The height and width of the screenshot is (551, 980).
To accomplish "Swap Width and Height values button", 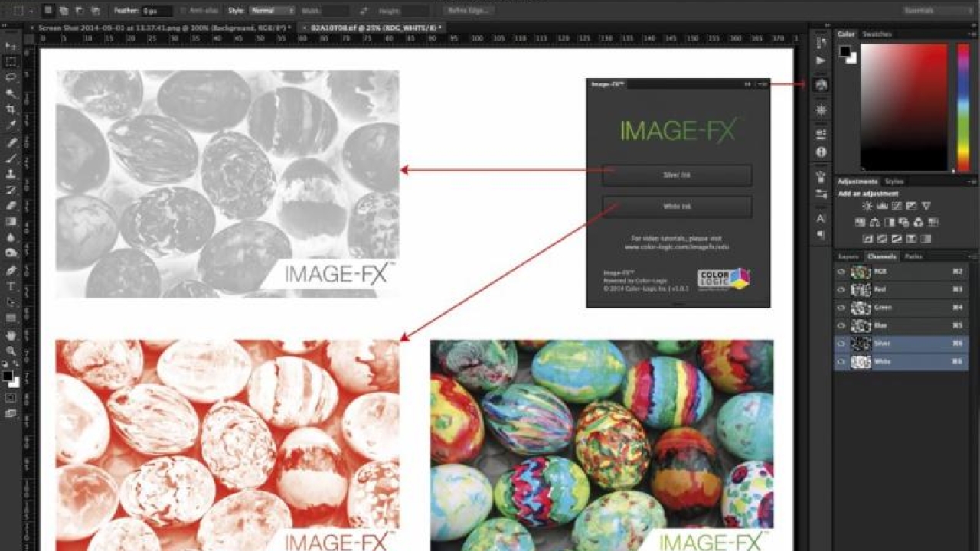I will [x=364, y=11].
